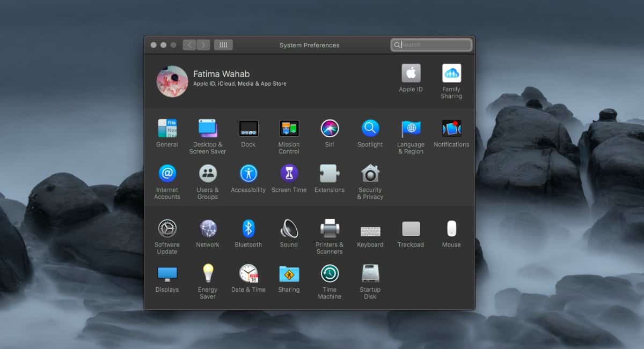This screenshot has width=644, height=349.
Task: Click the Fatima Wahab account name
Action: [221, 74]
